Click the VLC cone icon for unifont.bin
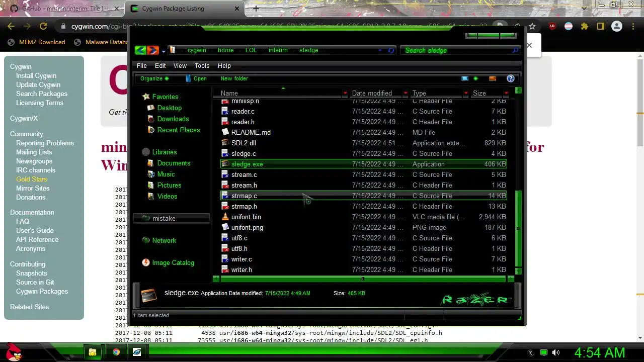The width and height of the screenshot is (644, 362). pyautogui.click(x=225, y=217)
